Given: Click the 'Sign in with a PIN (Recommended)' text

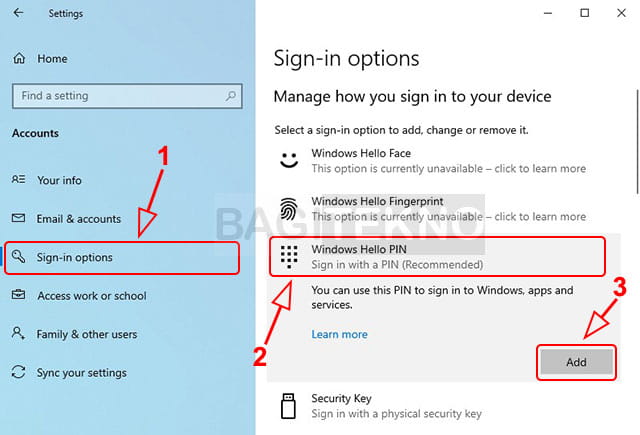Looking at the screenshot, I should 397,264.
